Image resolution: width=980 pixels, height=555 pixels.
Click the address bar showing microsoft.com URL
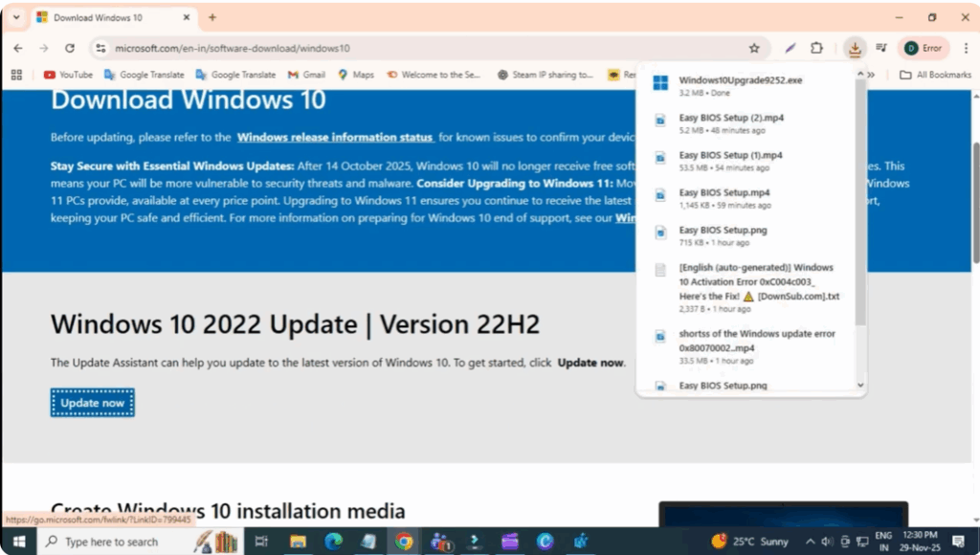click(239, 46)
